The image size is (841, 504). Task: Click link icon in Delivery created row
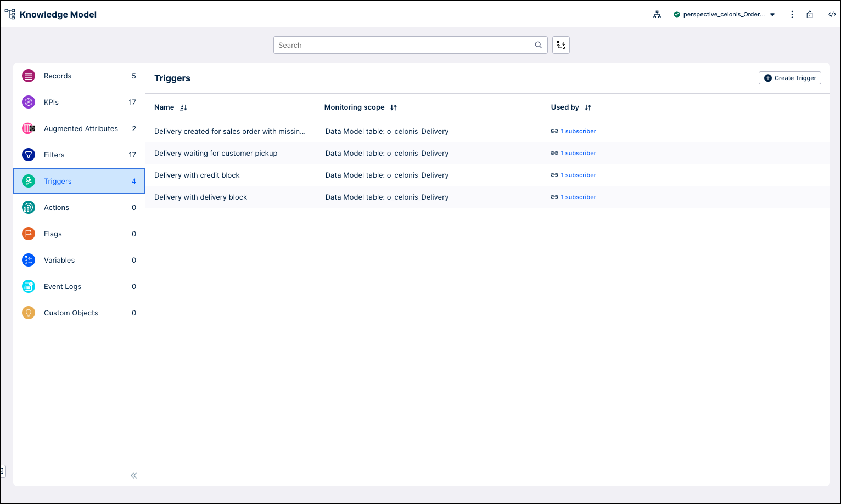point(554,131)
